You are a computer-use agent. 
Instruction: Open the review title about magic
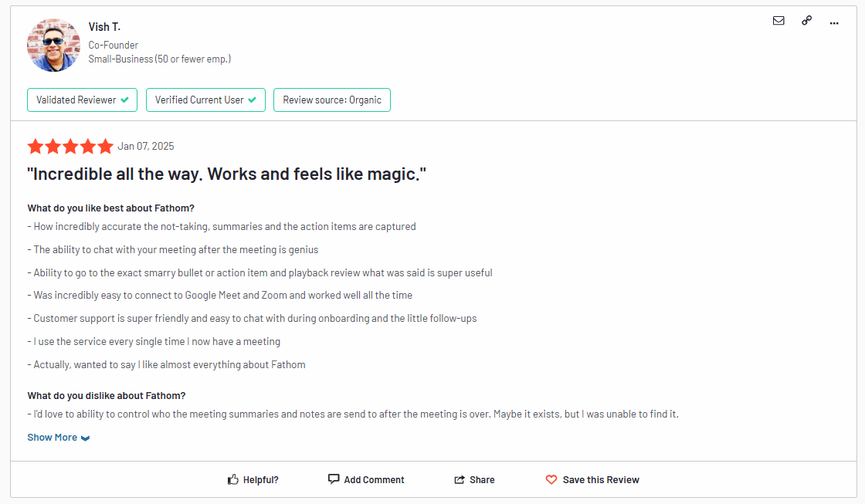click(227, 174)
